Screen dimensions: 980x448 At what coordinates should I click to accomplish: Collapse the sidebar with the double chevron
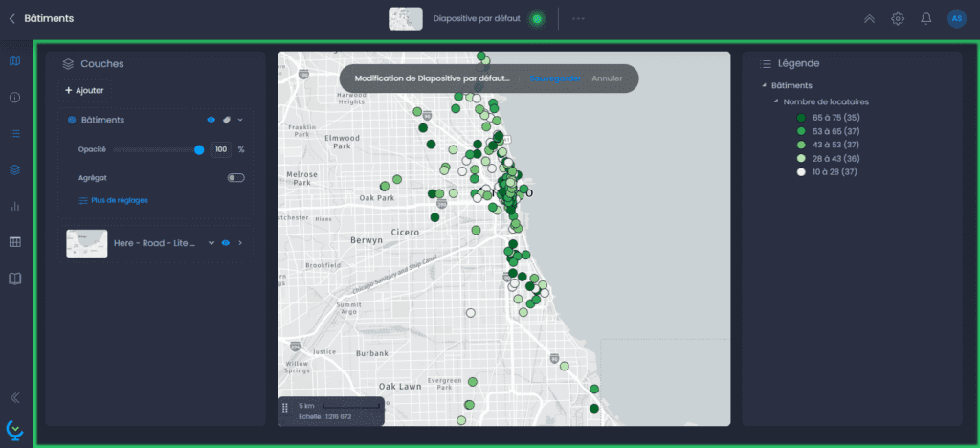coord(15,397)
